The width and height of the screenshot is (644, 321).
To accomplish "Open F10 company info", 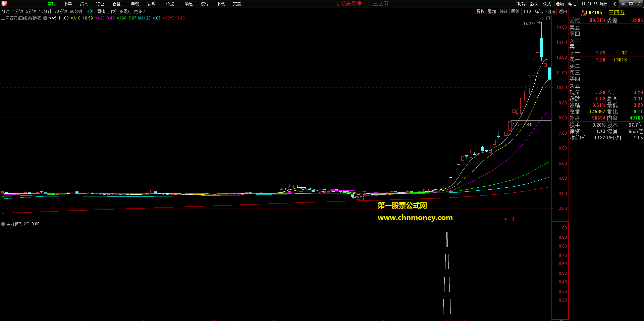I will click(x=527, y=11).
